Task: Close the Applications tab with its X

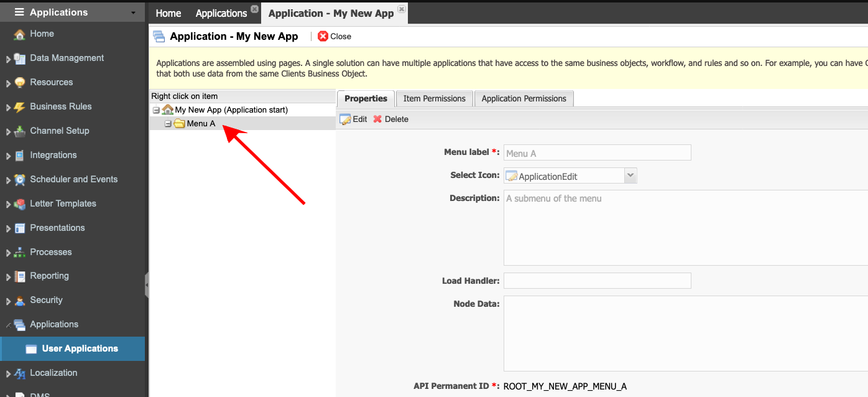Action: (x=254, y=9)
